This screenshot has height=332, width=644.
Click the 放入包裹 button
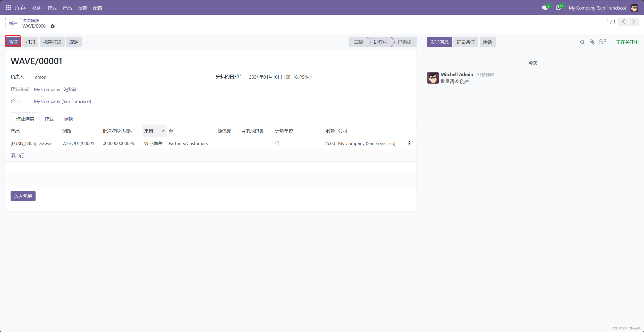click(23, 196)
